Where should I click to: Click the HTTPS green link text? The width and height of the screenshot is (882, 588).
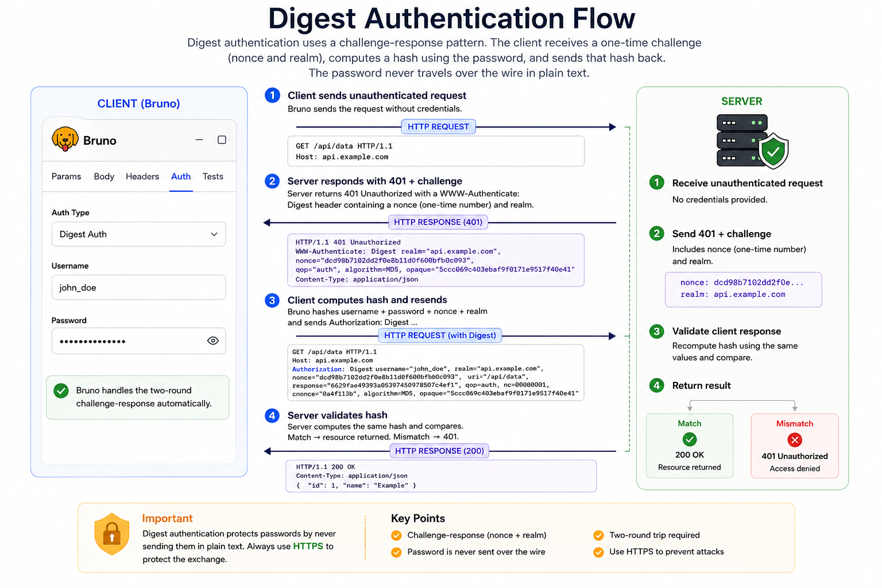pos(308,546)
